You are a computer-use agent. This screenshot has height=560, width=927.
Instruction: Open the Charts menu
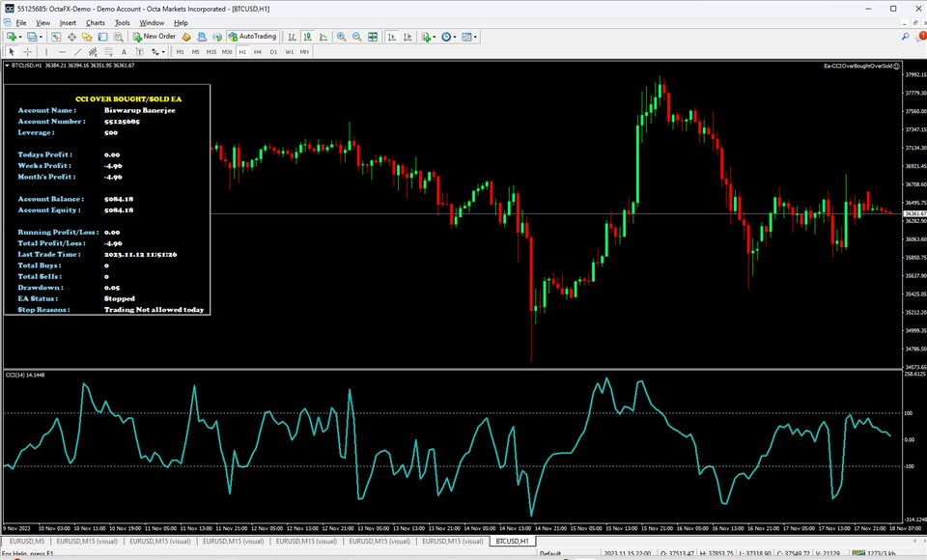96,23
